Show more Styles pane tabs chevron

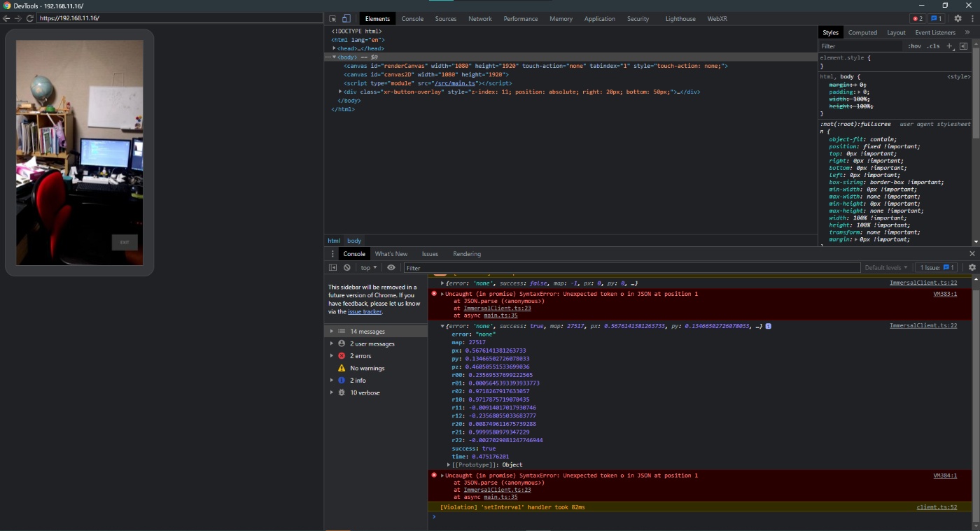(x=967, y=32)
